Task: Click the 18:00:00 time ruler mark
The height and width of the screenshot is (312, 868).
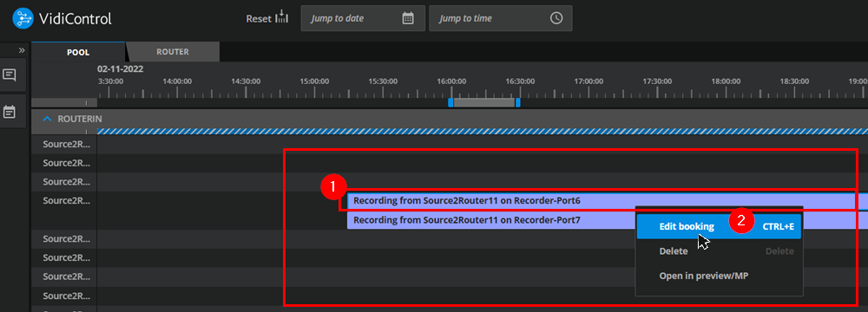Action: tap(726, 81)
